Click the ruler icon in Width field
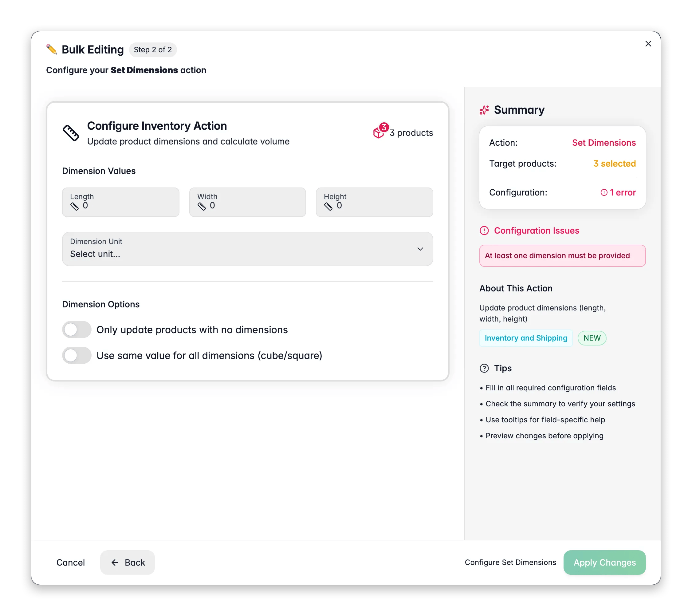 202,206
